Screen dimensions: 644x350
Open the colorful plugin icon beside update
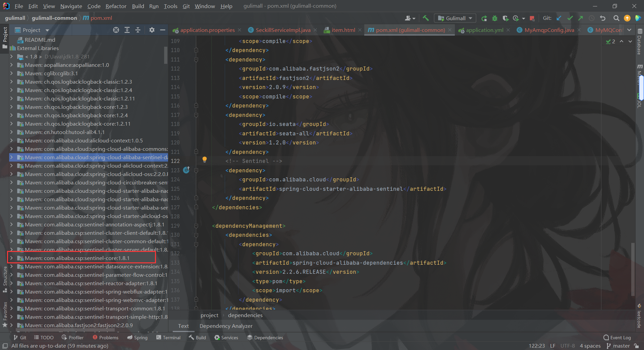(638, 18)
